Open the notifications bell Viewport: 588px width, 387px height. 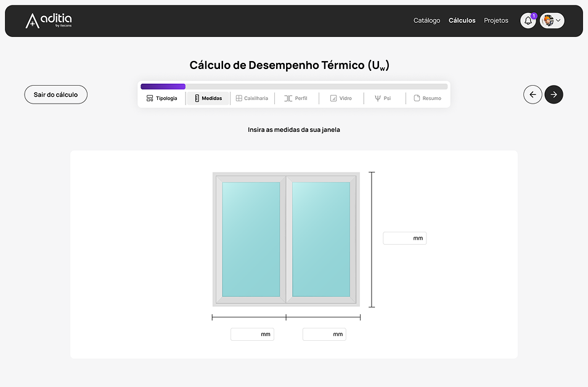(528, 21)
